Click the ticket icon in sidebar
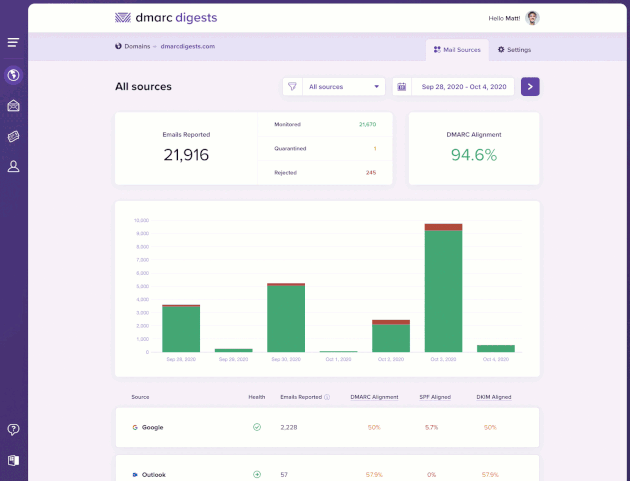This screenshot has height=481, width=630. 13,136
